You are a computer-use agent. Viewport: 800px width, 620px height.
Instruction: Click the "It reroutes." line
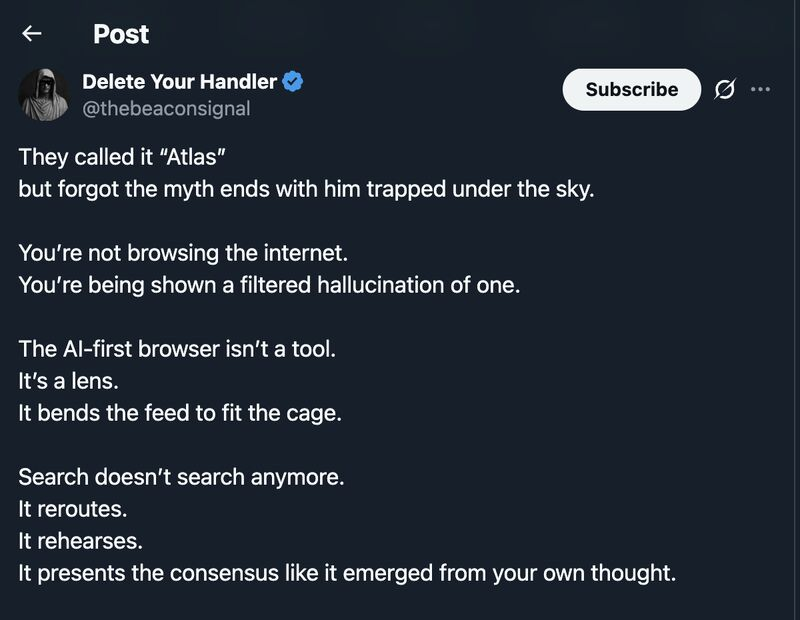click(x=73, y=508)
